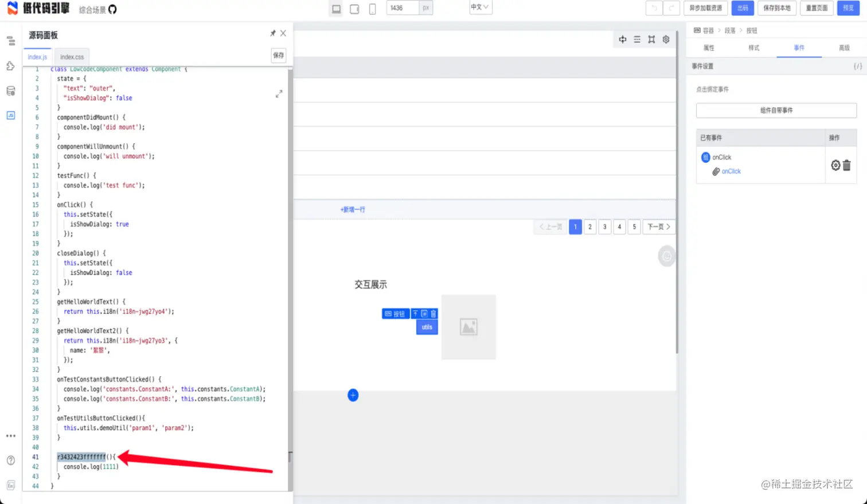This screenshot has height=504, width=867.
Task: Switch to the index.js tab
Action: coord(38,57)
